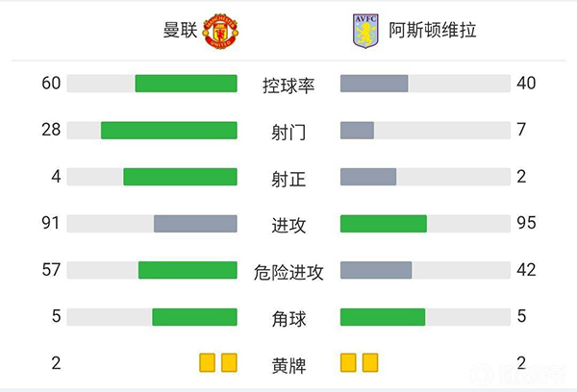Select the 曼联 team name
The height and width of the screenshot is (392, 577).
180,30
